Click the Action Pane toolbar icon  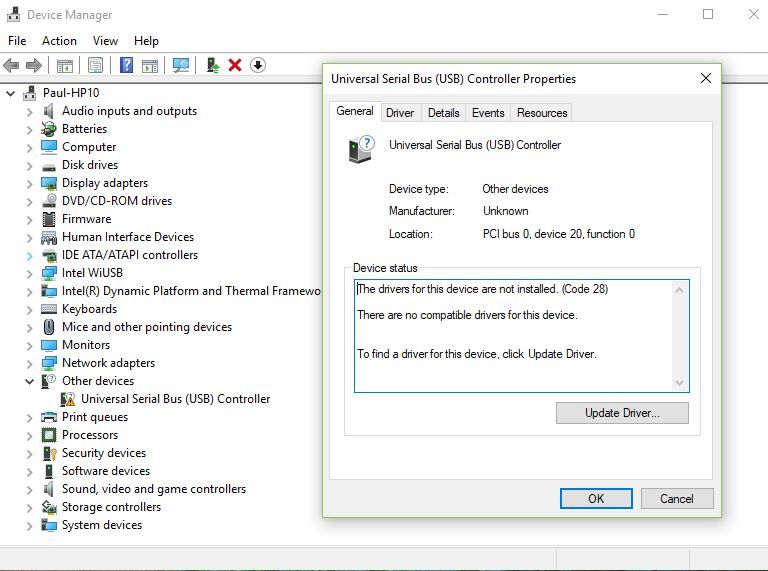pos(150,65)
